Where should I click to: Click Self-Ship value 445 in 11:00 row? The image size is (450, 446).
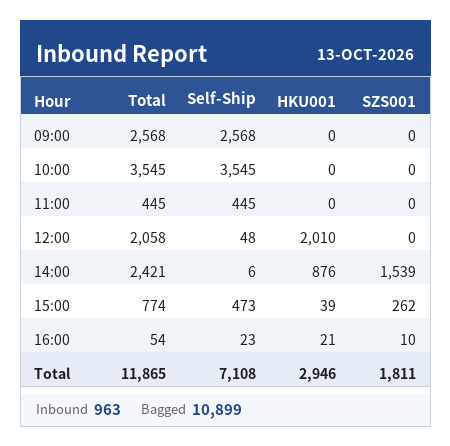tap(244, 204)
